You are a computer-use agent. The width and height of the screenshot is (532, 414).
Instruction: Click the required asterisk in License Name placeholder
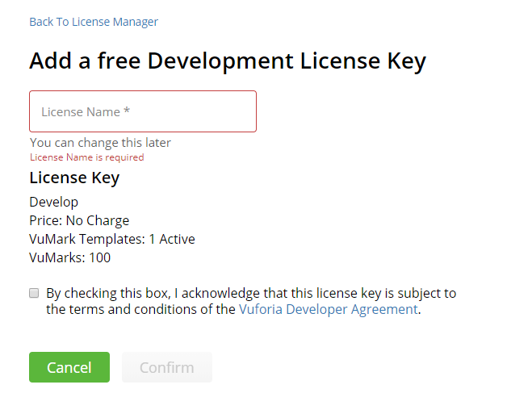click(x=127, y=111)
